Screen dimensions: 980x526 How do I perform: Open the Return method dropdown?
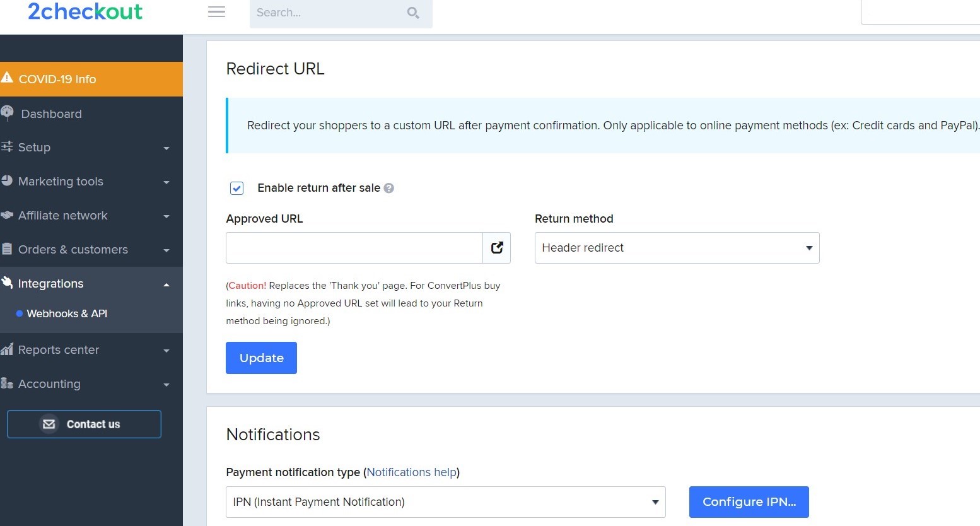click(x=677, y=248)
